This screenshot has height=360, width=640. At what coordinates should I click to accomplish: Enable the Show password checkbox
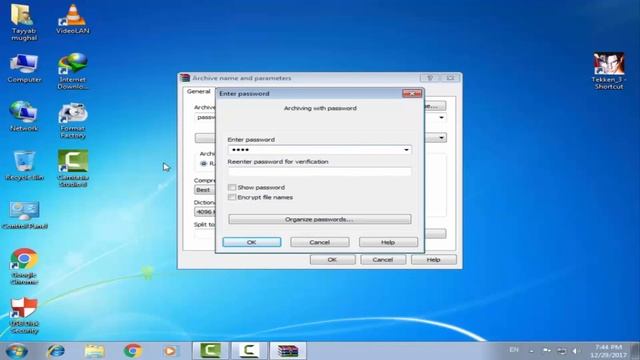(x=232, y=187)
